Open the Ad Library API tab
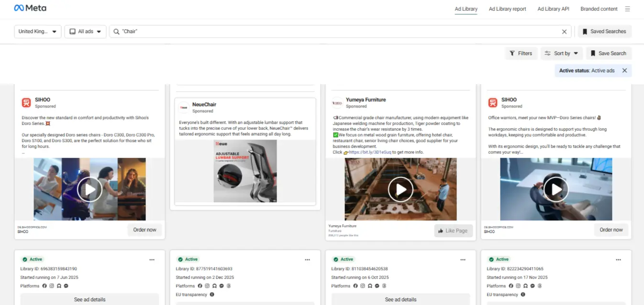 [x=553, y=9]
